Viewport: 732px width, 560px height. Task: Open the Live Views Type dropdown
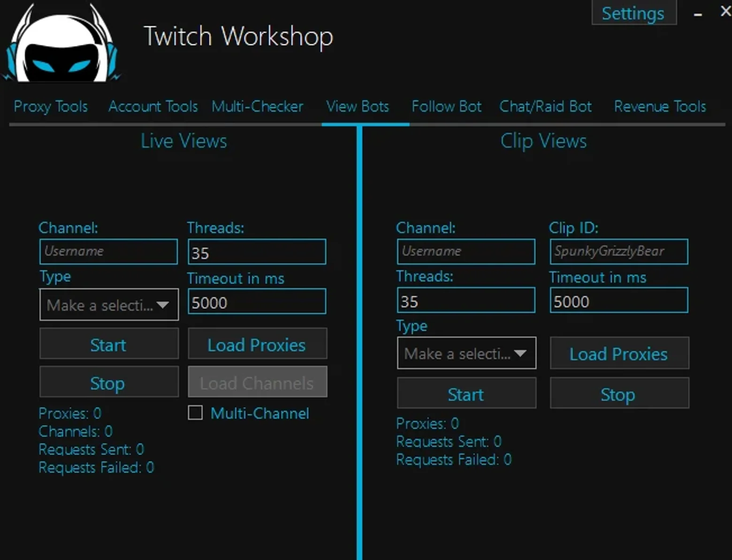point(109,305)
